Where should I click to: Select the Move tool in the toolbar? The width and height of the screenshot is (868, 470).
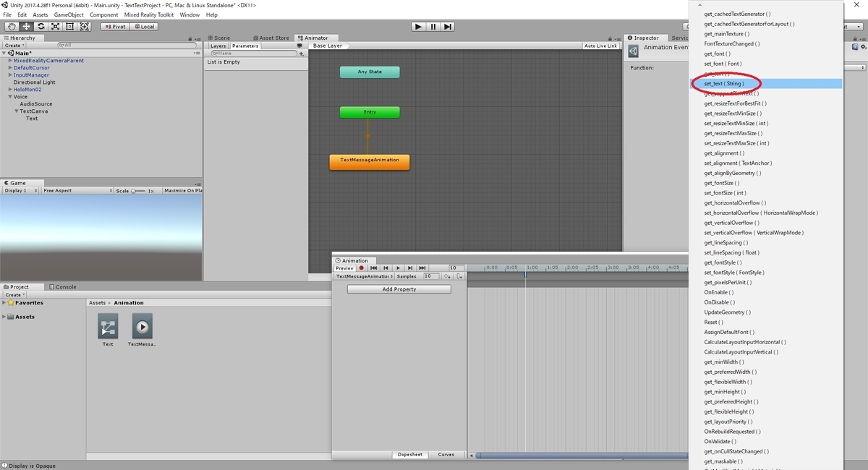tap(25, 26)
